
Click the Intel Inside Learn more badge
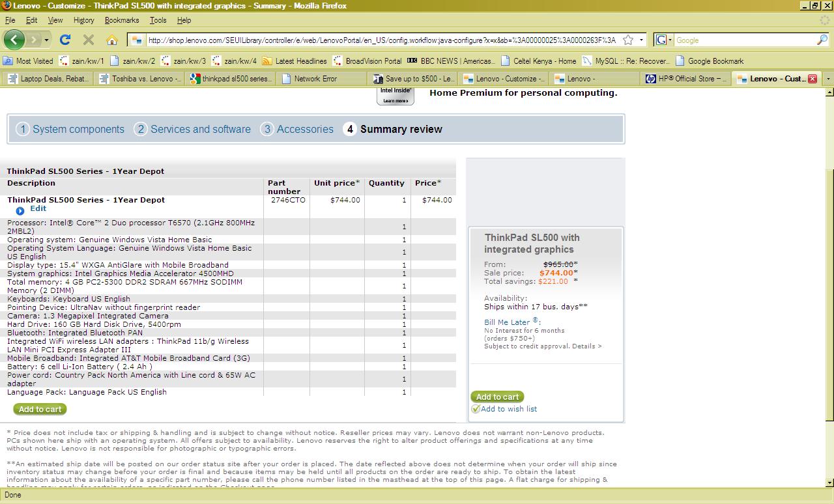pyautogui.click(x=395, y=96)
